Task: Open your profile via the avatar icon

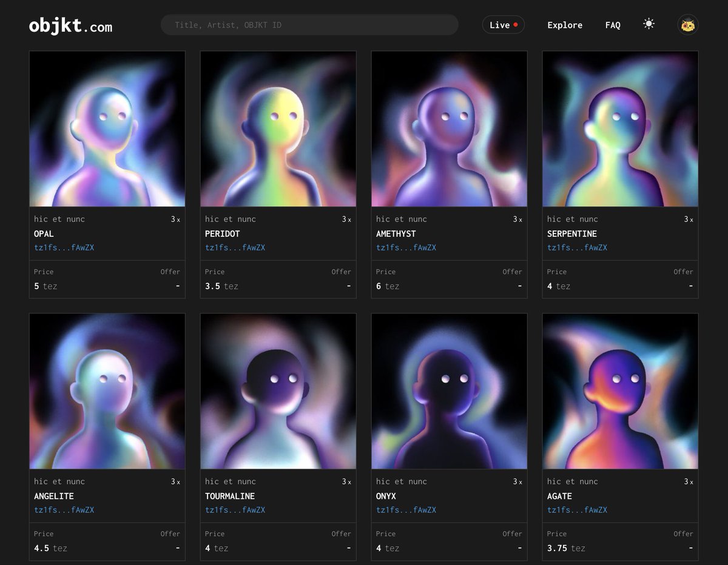Action: [687, 25]
